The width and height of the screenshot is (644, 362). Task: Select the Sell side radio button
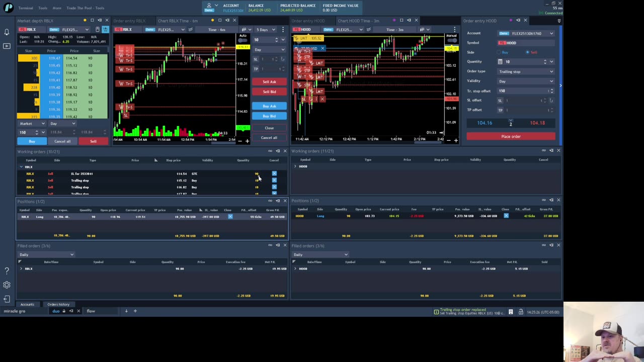pyautogui.click(x=527, y=52)
